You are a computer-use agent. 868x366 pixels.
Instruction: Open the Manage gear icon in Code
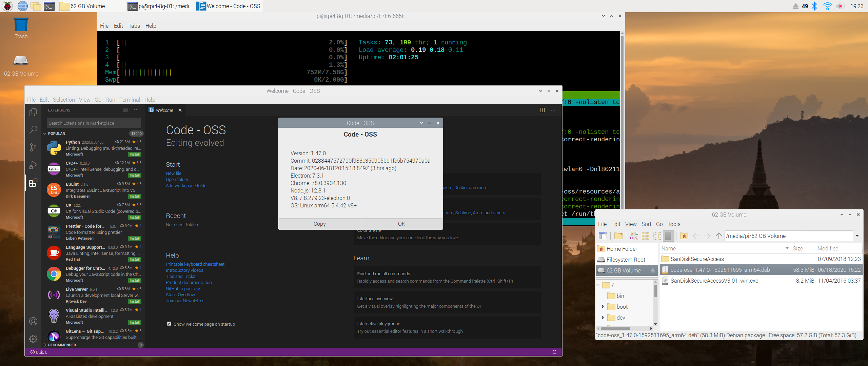[x=33, y=339]
